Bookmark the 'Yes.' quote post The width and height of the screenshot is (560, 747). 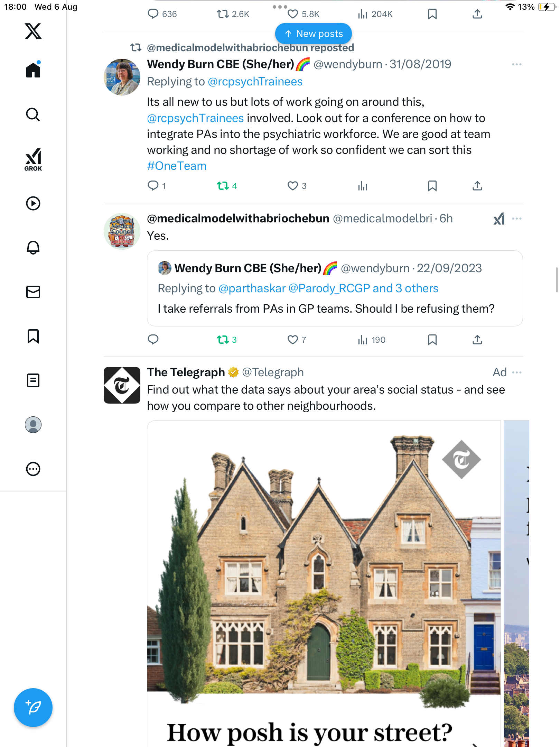click(432, 340)
